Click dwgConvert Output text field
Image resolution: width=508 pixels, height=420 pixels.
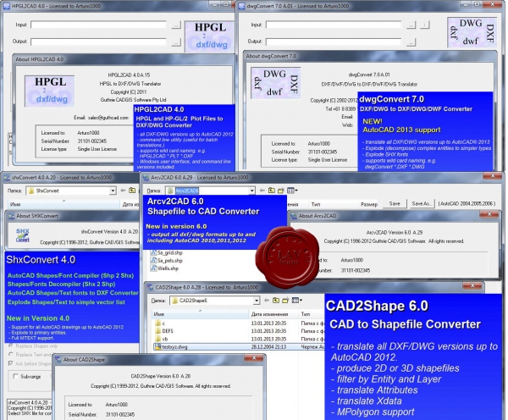click(334, 41)
